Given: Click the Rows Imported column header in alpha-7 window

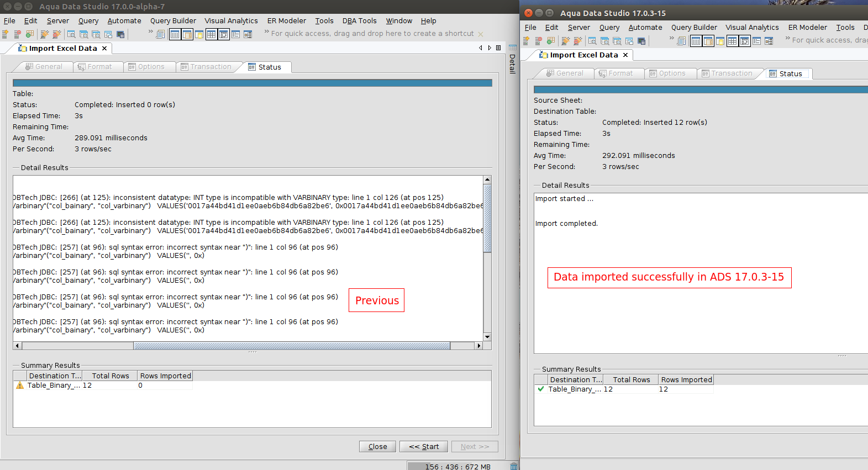Looking at the screenshot, I should 165,376.
